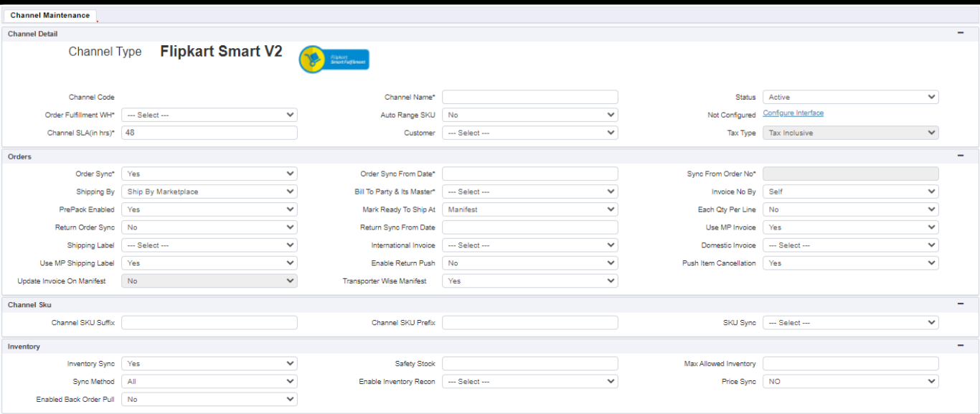Open the Enable Inventory Recon dropdown
The height and width of the screenshot is (414, 980).
pos(529,382)
